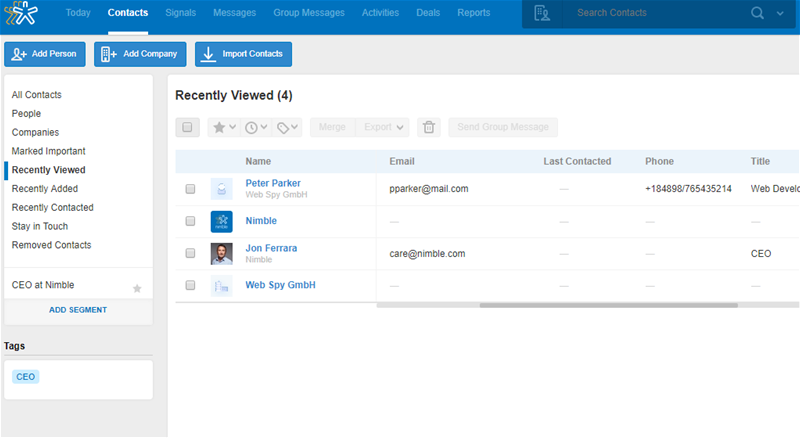
Task: Tick the checkbox for Jon Ferrara
Action: click(x=190, y=254)
